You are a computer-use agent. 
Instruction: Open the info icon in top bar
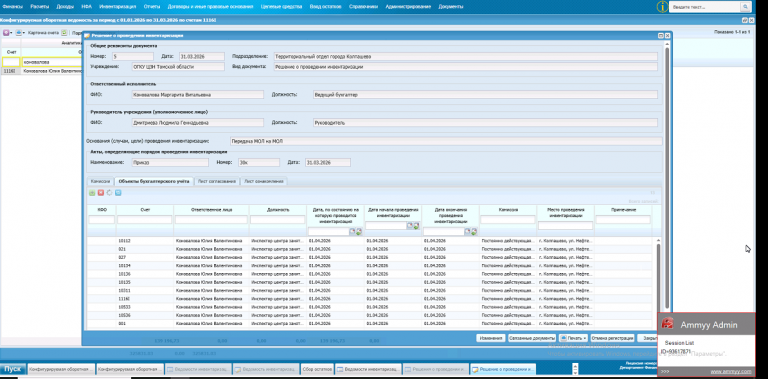(662, 7)
